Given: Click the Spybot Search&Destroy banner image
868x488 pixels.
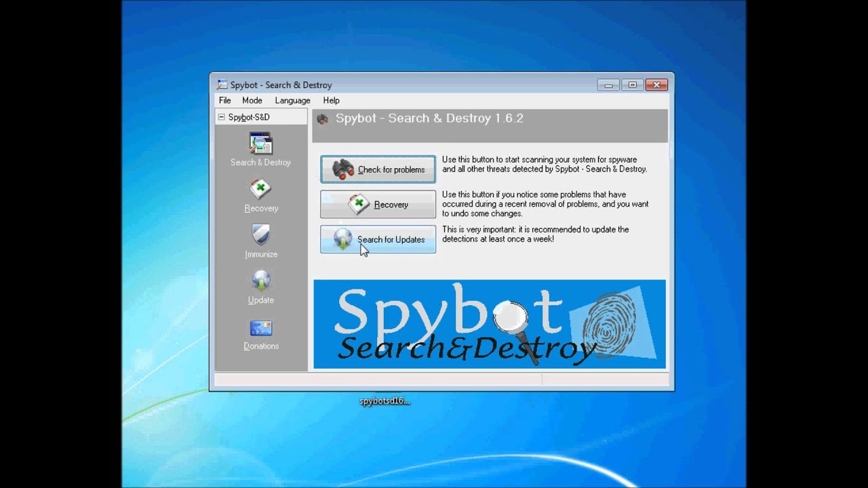Looking at the screenshot, I should [x=489, y=324].
